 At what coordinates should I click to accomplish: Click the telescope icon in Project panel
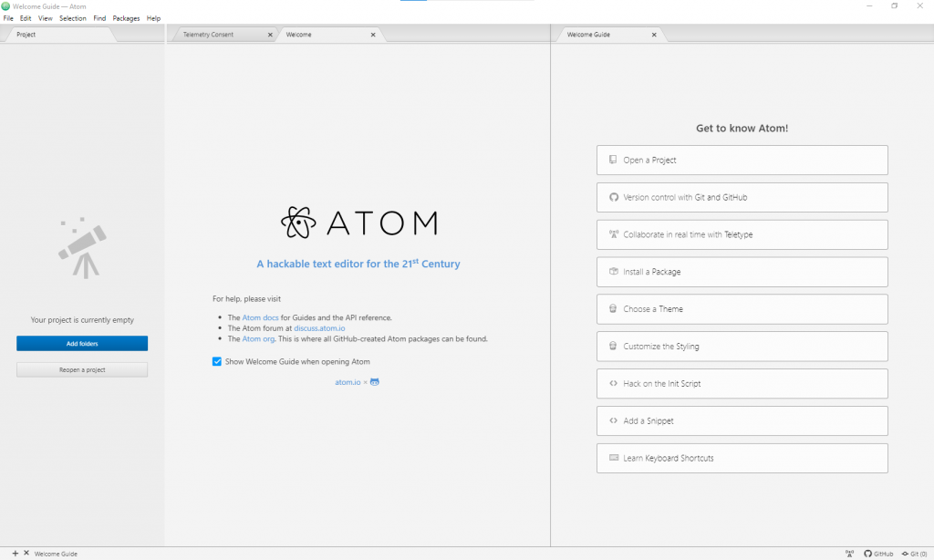(82, 248)
